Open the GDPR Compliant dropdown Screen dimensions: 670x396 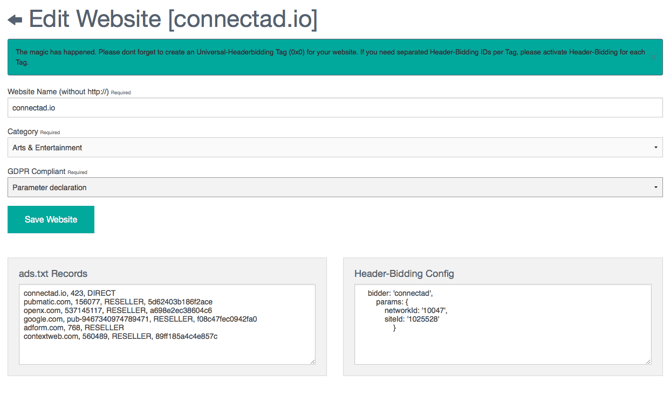point(335,188)
